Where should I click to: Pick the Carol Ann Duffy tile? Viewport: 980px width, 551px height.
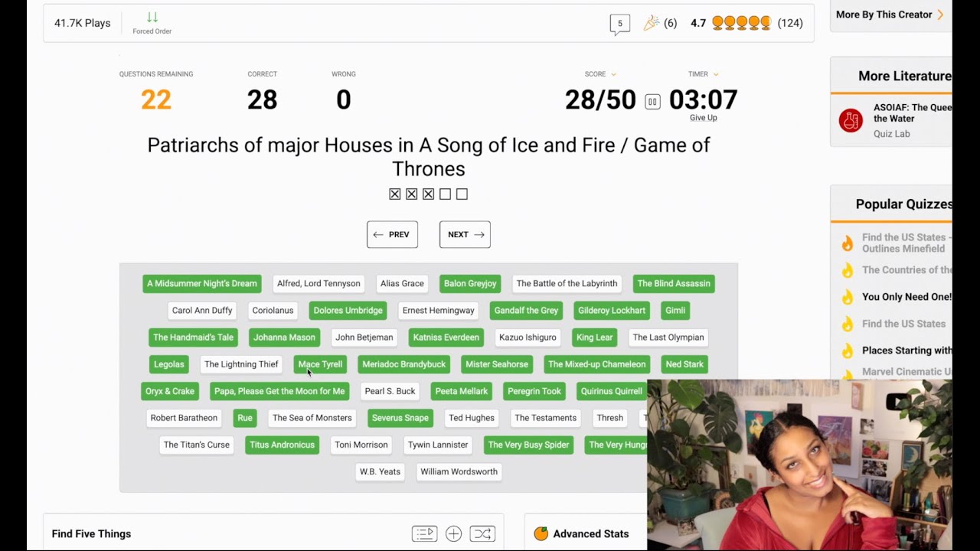coord(202,310)
